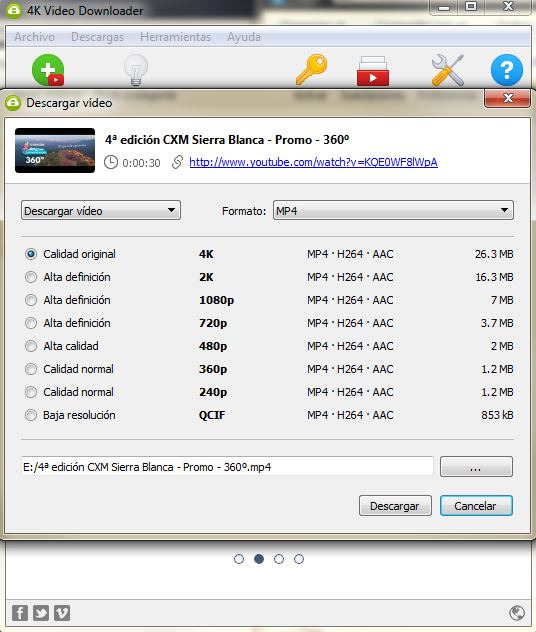Open the Descargas menu
The image size is (536, 632).
point(98,37)
